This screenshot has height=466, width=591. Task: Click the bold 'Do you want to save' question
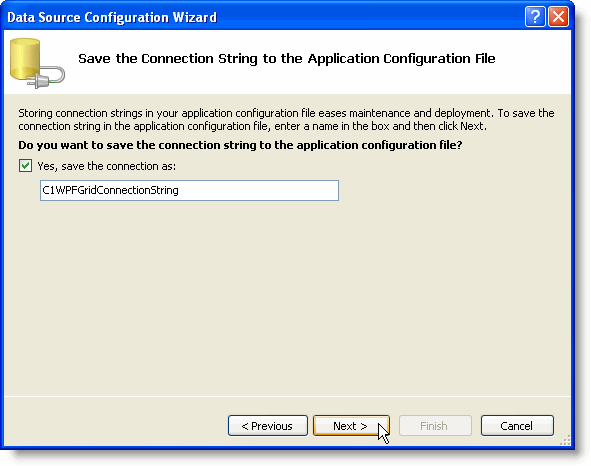pos(240,145)
